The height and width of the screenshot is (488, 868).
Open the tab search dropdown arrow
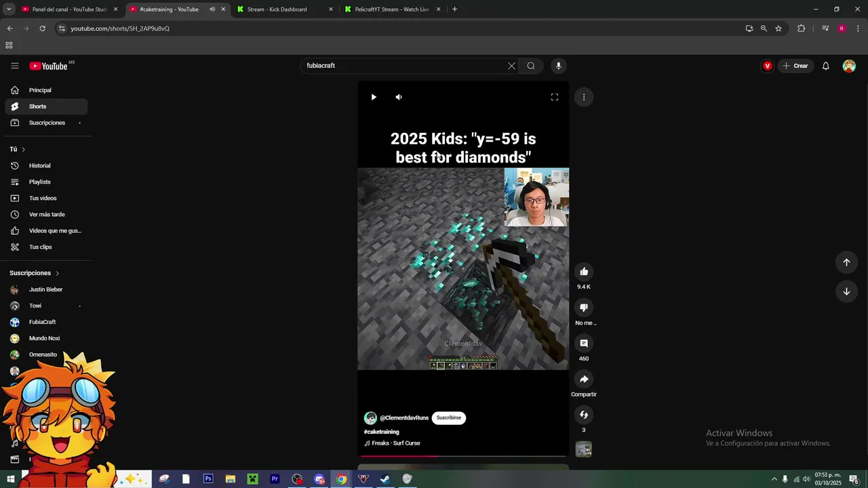9,9
